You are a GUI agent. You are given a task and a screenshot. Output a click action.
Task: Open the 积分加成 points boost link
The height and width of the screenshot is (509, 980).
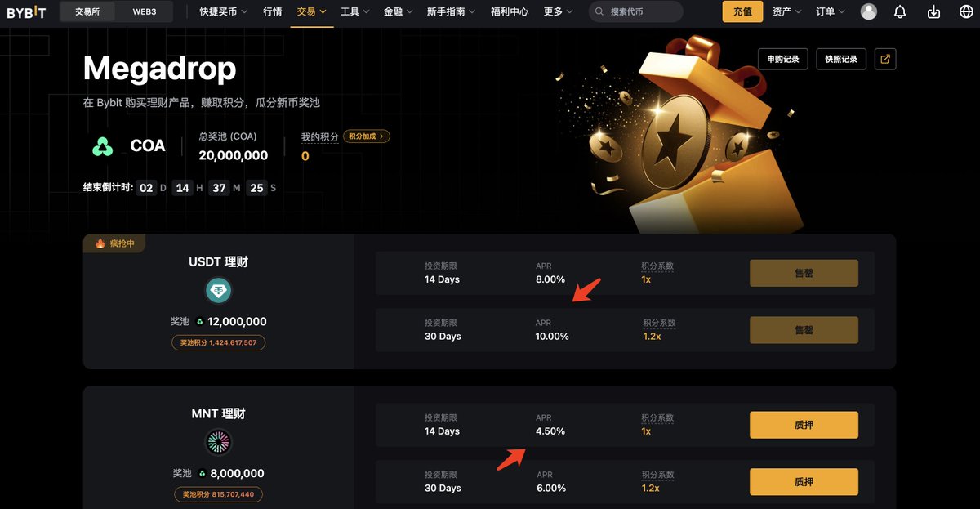(367, 136)
